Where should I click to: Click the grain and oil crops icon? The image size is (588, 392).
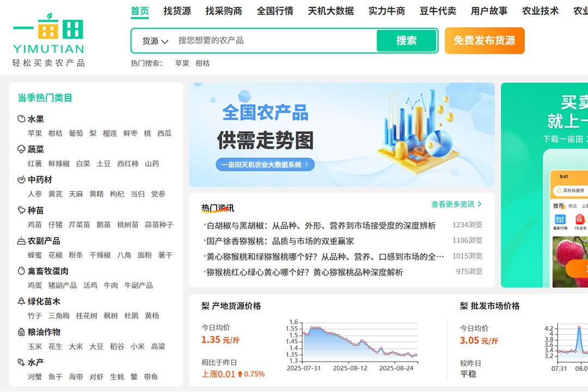coord(21,332)
